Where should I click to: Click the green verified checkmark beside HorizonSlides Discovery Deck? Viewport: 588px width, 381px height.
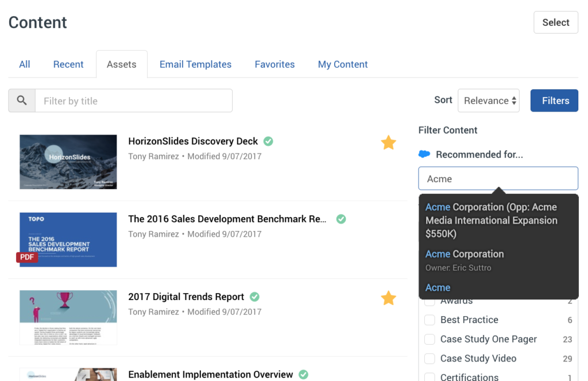(268, 141)
